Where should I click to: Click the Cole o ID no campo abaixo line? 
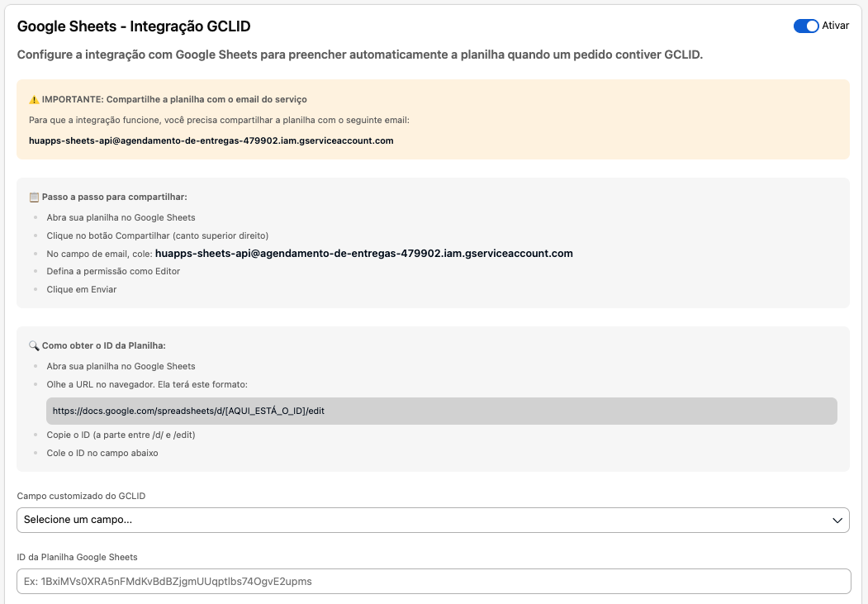tap(102, 453)
